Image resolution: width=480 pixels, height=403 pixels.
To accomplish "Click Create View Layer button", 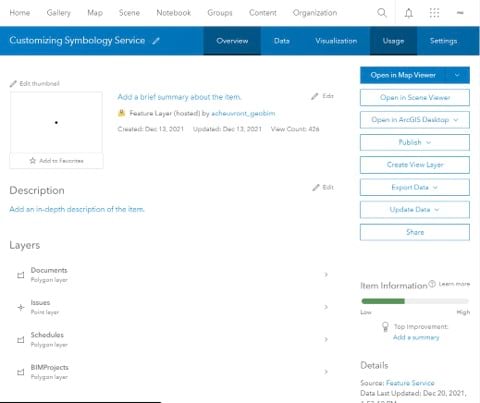I will tap(415, 165).
